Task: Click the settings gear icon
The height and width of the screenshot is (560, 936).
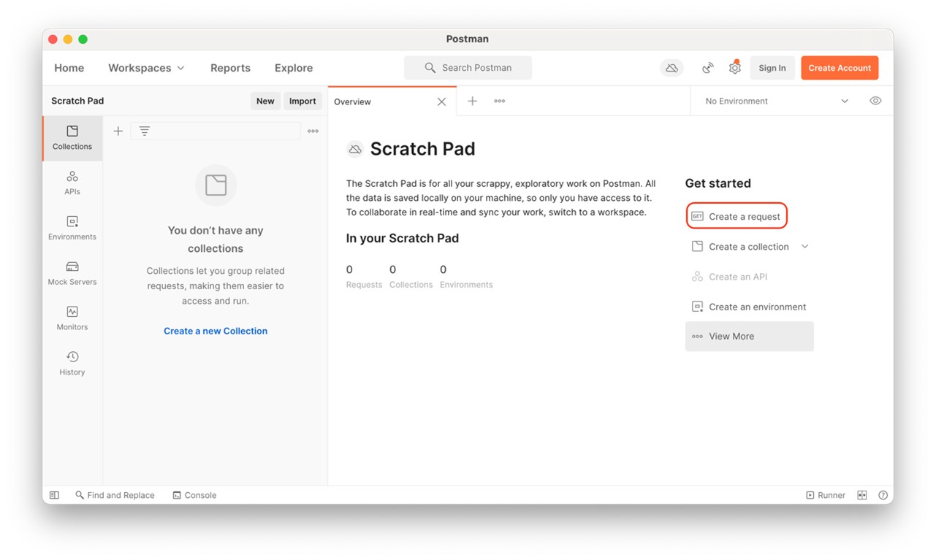Action: point(734,68)
